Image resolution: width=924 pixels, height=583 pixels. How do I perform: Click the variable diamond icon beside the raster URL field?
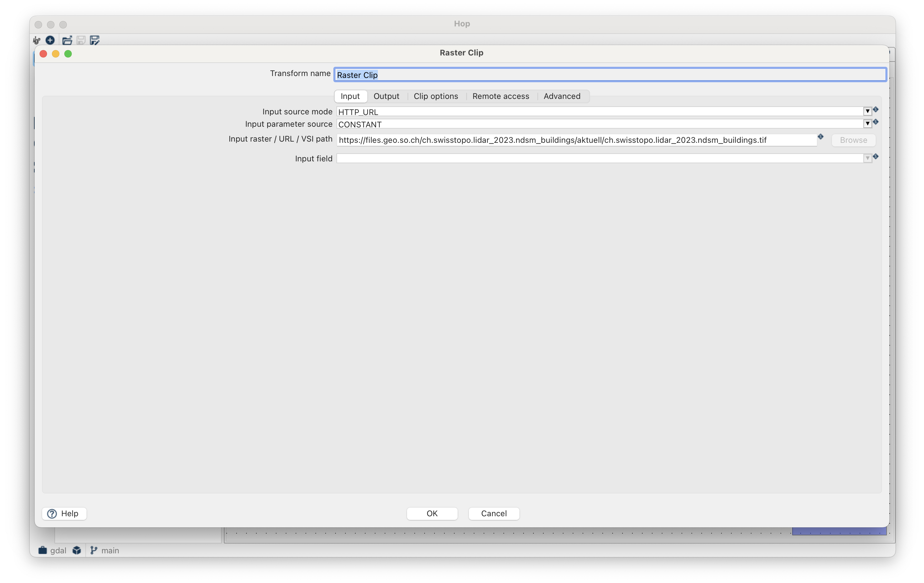(x=820, y=137)
